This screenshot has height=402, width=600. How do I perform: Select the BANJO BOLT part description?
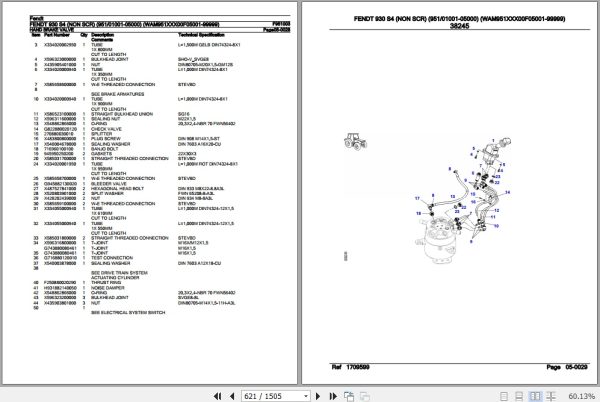click(104, 149)
